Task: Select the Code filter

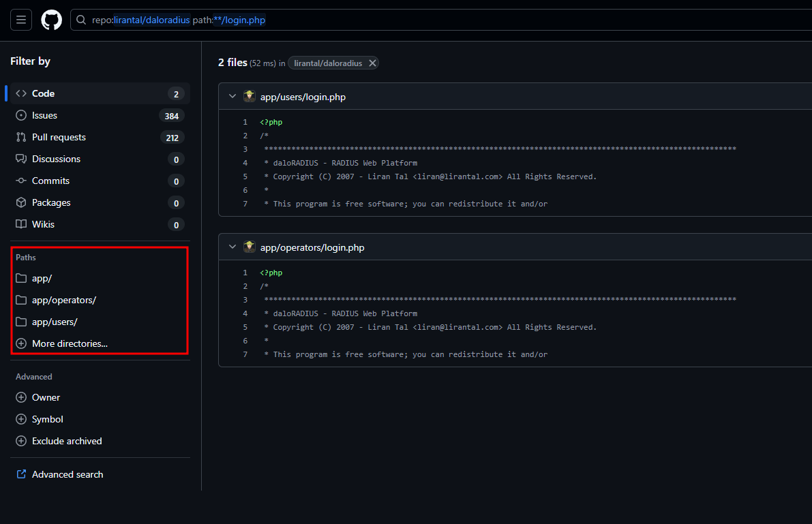Action: 100,94
